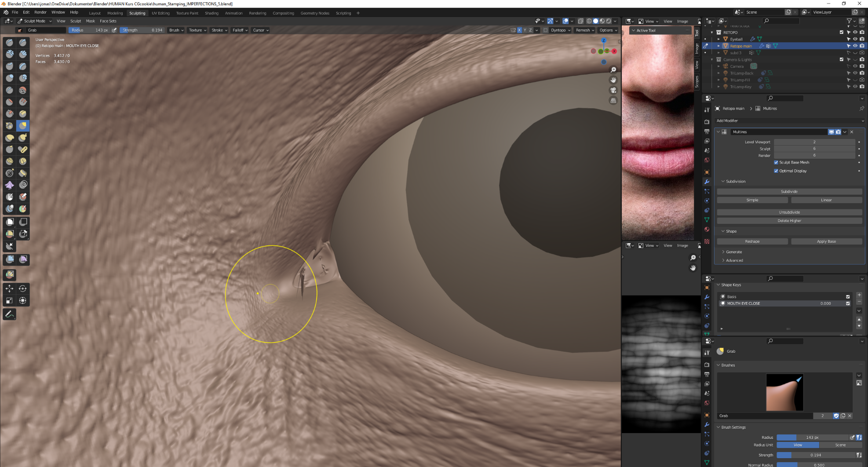Viewport: 868px width, 467px height.
Task: Select the Cloth Filter tool
Action: coord(23,259)
